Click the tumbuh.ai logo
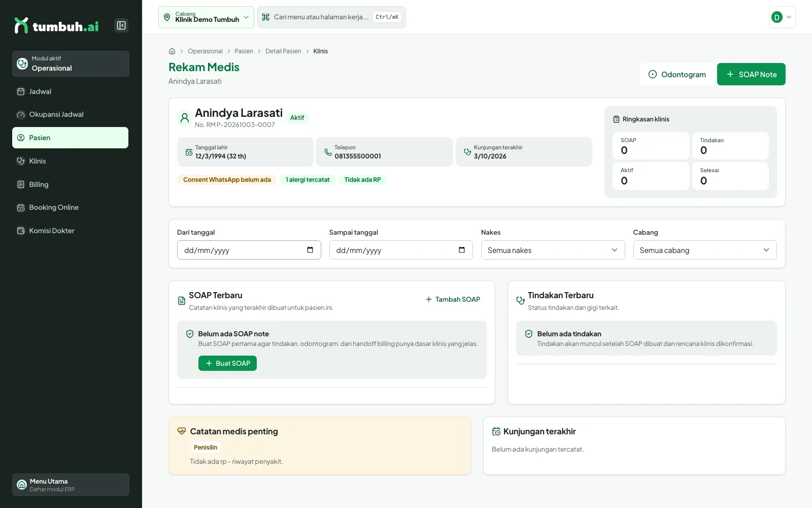 pyautogui.click(x=56, y=26)
